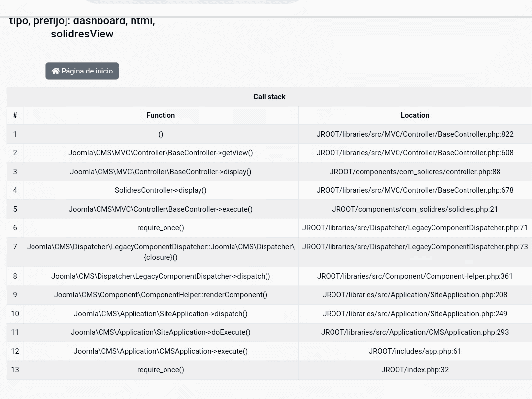Select the LegacyComponentDispatcher->dispatch() entry
The width and height of the screenshot is (532, 399).
(161, 276)
